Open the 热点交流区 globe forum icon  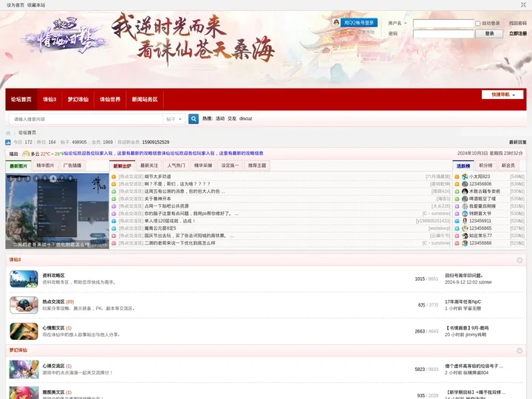click(x=24, y=305)
